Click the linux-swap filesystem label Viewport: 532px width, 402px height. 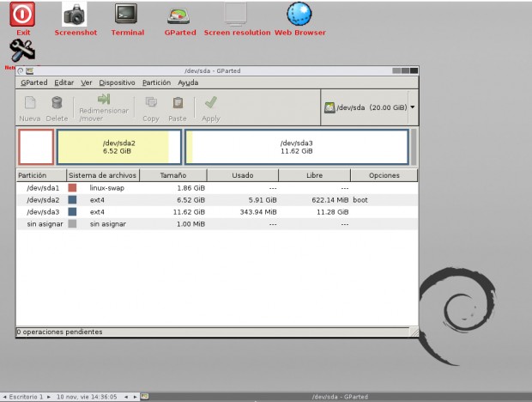[x=107, y=188]
